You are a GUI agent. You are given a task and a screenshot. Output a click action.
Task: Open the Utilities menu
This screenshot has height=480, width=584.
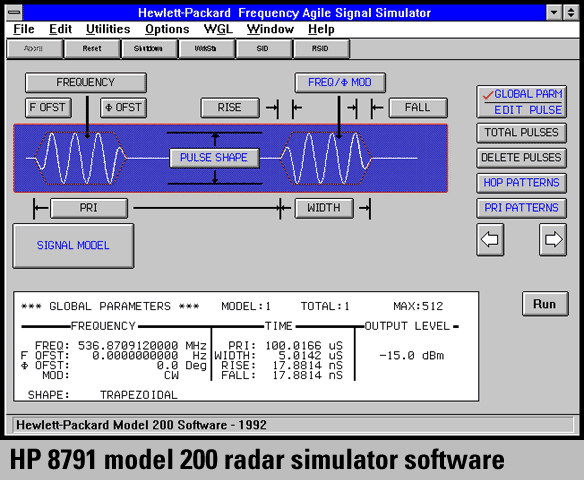pos(108,29)
